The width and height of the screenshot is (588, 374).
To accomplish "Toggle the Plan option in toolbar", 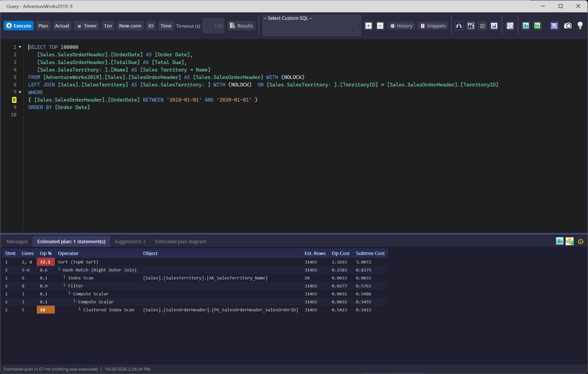I will click(x=43, y=26).
